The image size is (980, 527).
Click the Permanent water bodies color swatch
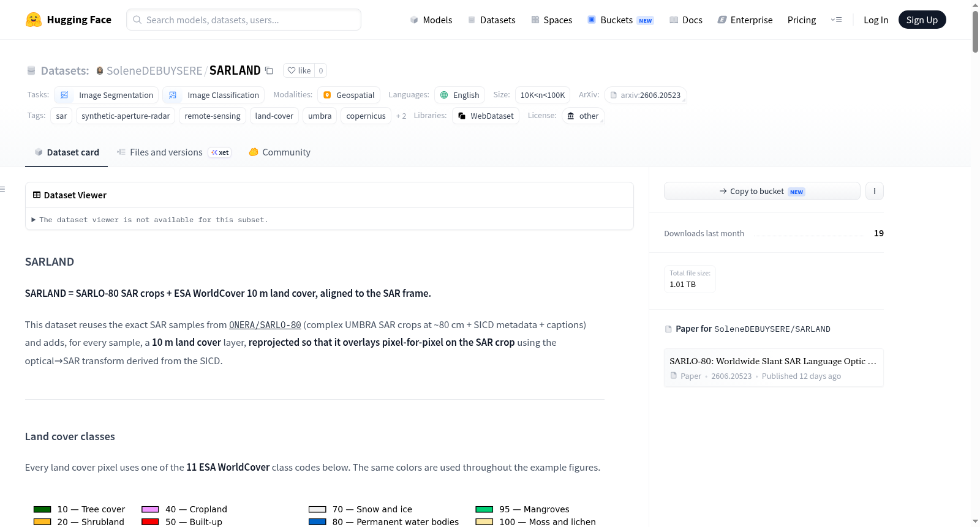[317, 522]
